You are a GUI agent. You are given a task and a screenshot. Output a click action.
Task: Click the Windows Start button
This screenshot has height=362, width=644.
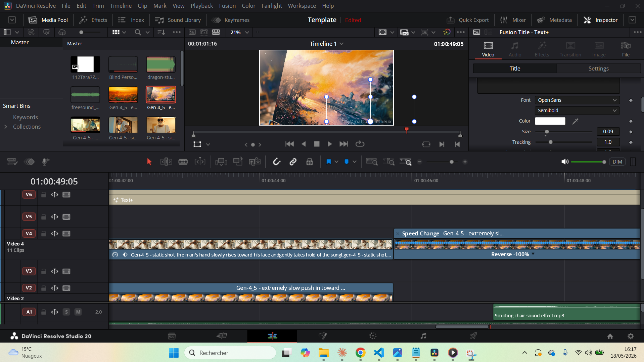(x=174, y=353)
